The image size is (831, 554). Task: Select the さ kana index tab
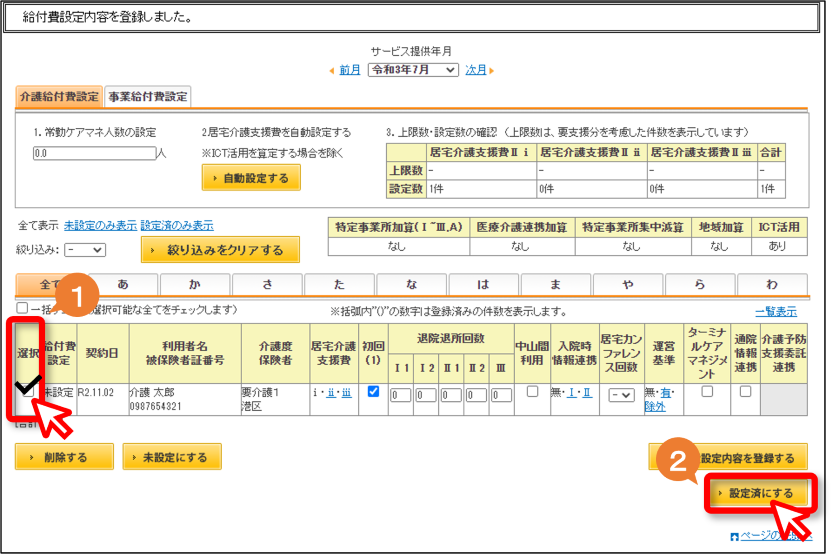[x=268, y=285]
